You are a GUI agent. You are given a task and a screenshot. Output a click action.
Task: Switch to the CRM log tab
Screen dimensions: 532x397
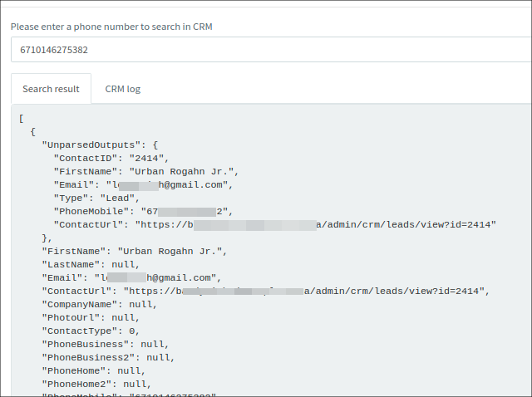122,89
